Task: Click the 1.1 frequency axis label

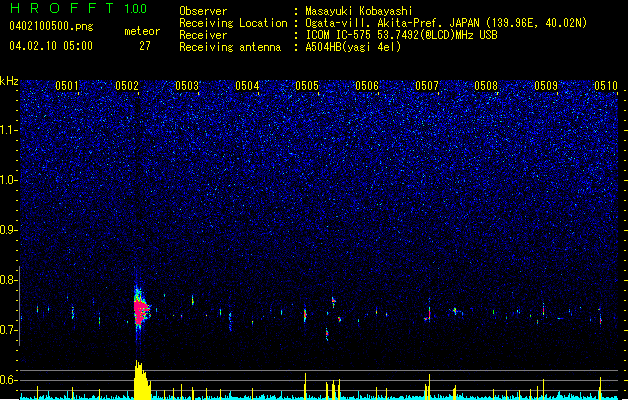Action: (9, 130)
